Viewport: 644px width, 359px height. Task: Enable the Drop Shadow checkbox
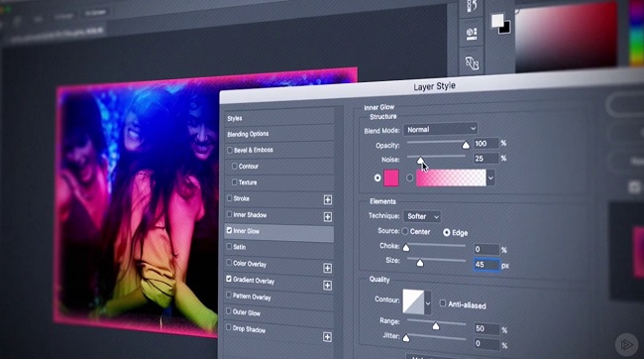(x=228, y=327)
